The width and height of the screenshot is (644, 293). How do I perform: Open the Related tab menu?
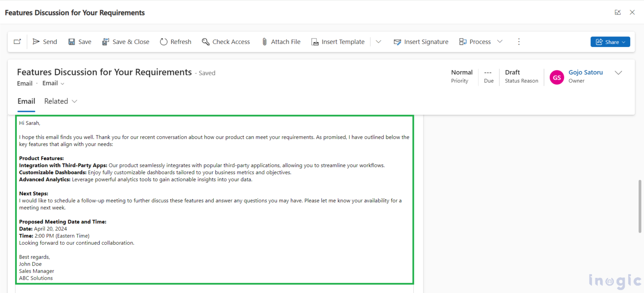[x=61, y=101]
